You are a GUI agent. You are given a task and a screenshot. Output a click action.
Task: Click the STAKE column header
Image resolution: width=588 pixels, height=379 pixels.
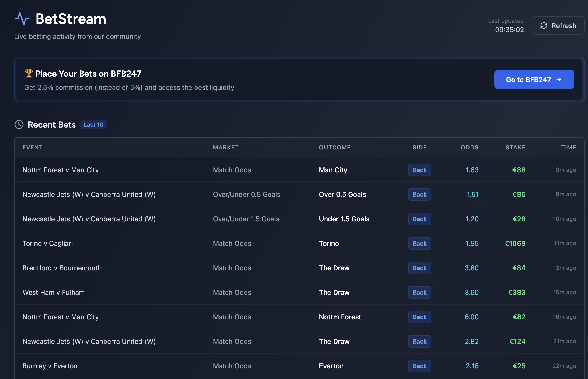[515, 147]
